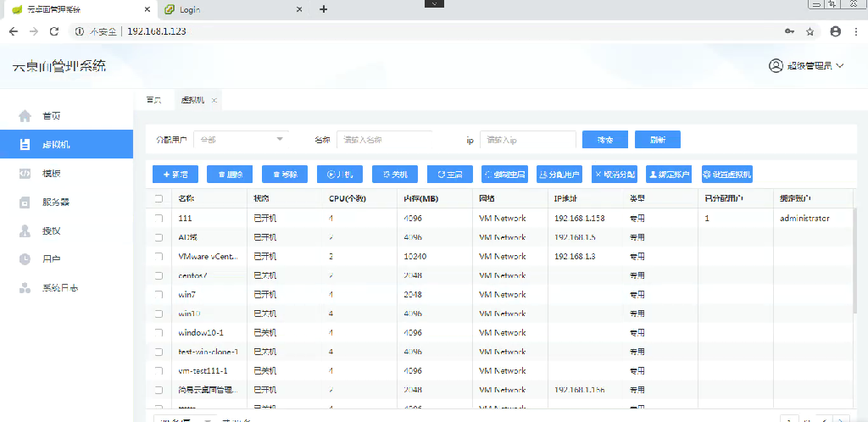Viewport: 868px width, 422px height.
Task: Select 虚拟机 in the left sidebar
Action: tap(66, 144)
